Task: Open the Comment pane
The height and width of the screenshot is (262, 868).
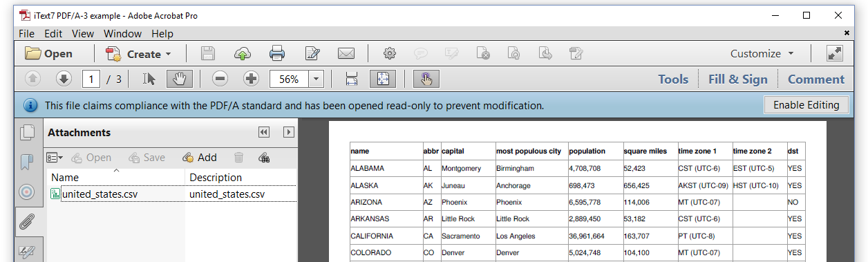Action: click(816, 79)
